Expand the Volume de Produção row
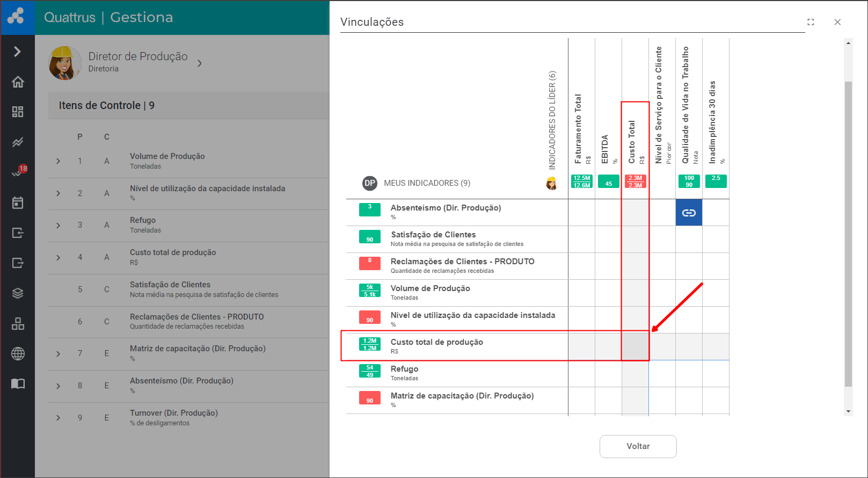 point(59,161)
